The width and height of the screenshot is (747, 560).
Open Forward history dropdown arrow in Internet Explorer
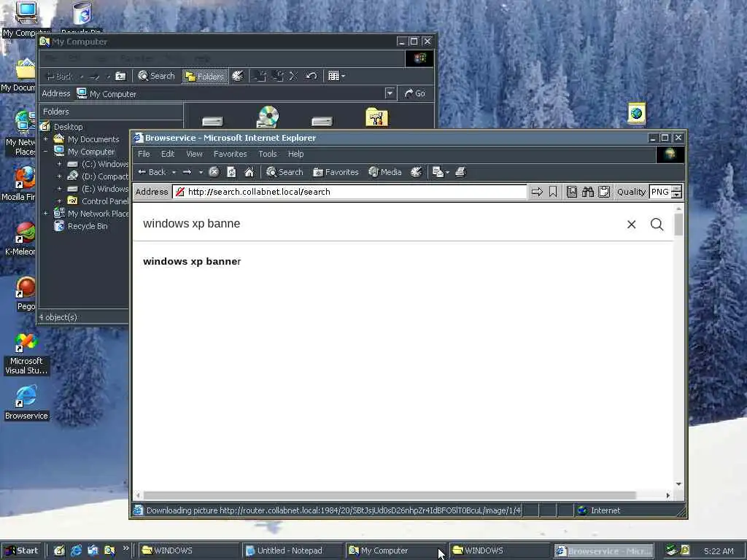(x=201, y=172)
